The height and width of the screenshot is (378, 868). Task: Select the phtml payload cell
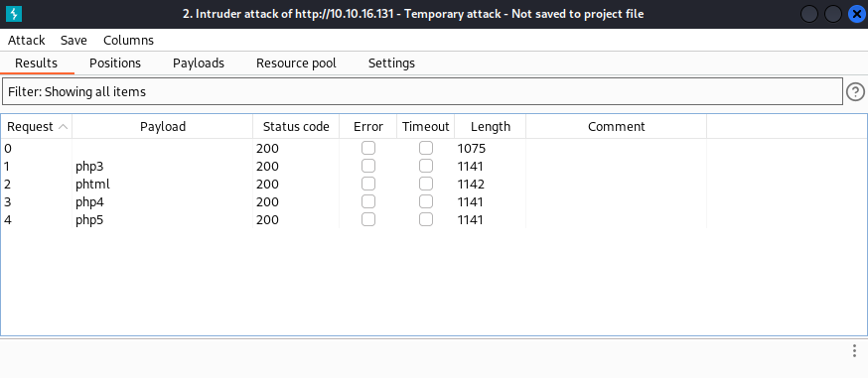point(163,184)
